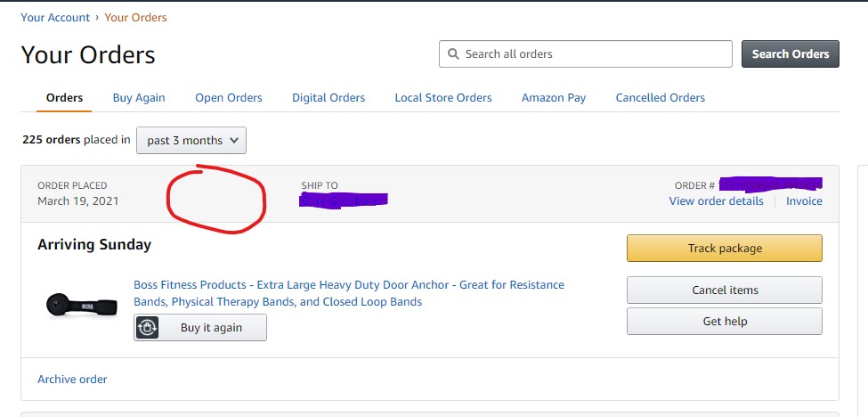
Task: Click into the Search all orders field
Action: click(x=586, y=54)
